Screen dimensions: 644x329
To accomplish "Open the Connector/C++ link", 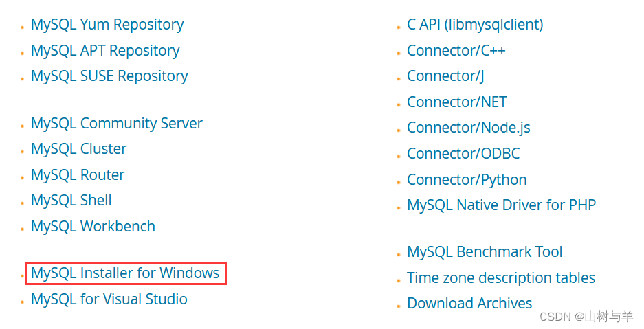I will coord(456,50).
